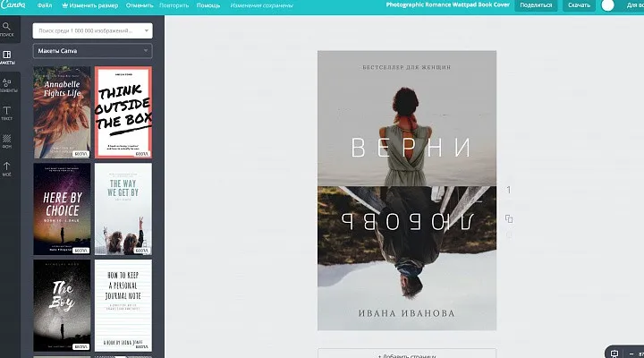Click the Скачать download button
Image resolution: width=644 pixels, height=358 pixels.
[579, 5]
